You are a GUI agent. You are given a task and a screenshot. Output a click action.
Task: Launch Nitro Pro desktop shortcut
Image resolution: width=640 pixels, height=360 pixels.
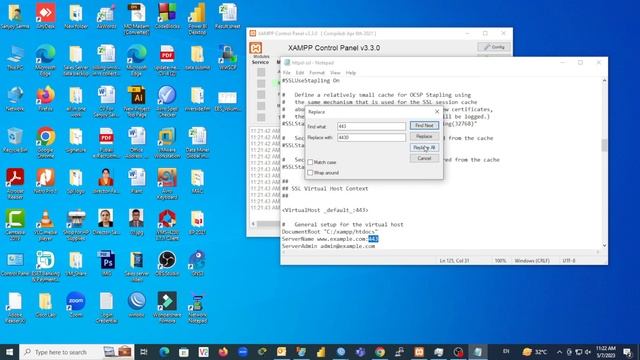[45, 181]
